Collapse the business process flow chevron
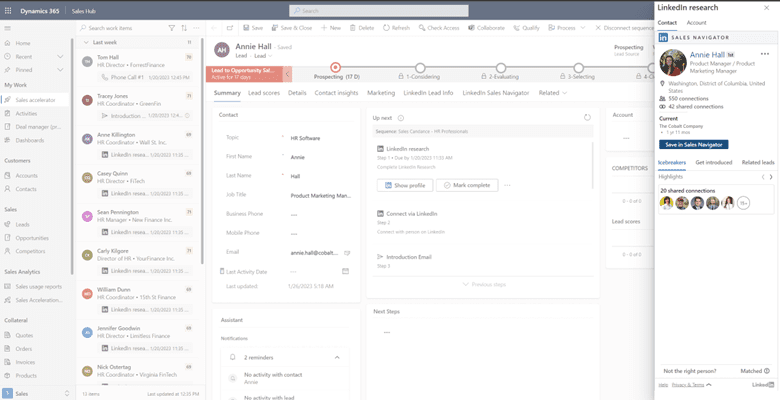The width and height of the screenshot is (780, 400). pos(288,74)
